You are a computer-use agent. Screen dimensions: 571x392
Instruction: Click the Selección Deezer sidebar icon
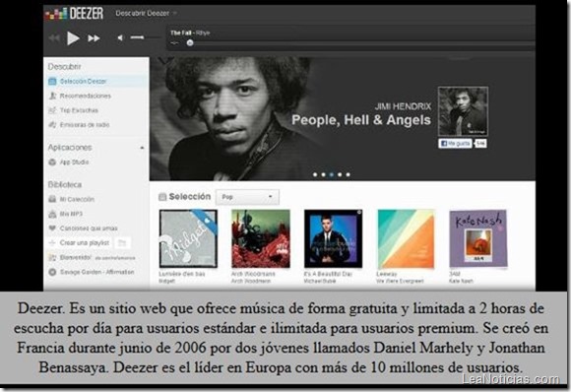[x=52, y=81]
